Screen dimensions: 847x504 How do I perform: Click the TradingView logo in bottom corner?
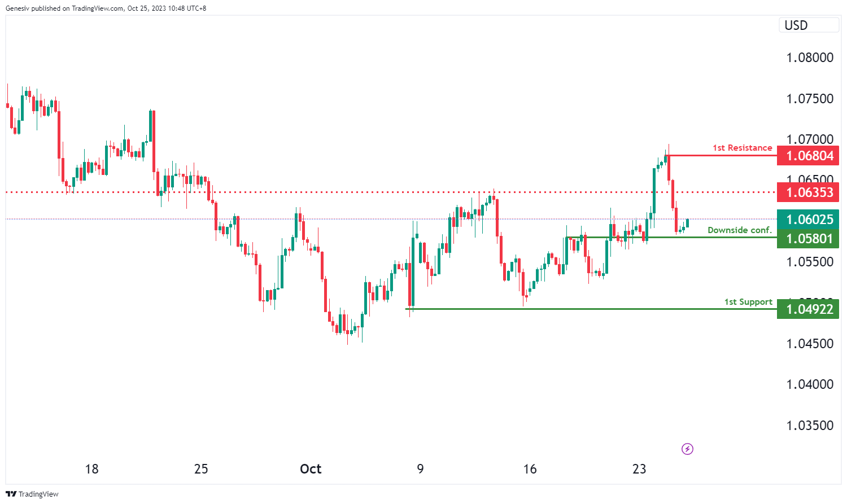point(32,494)
